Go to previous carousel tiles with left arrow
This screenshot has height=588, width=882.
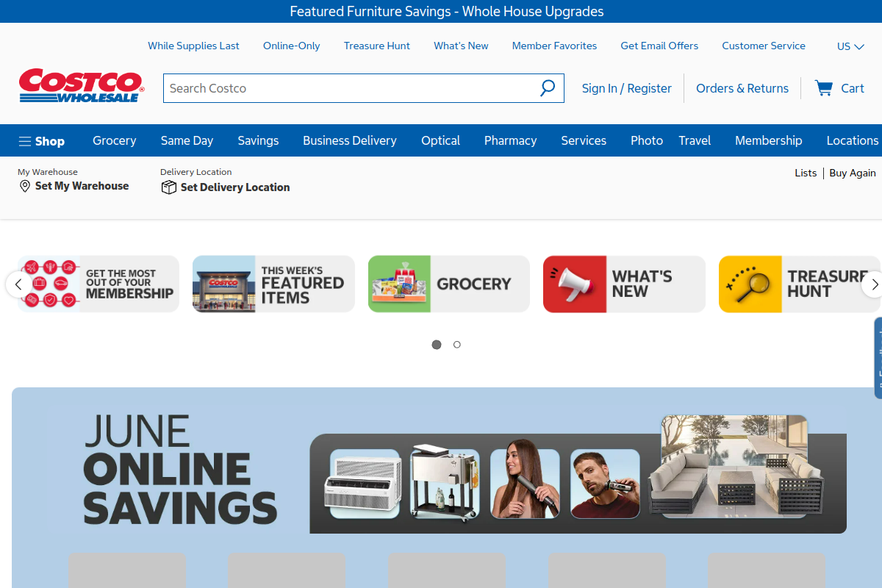(18, 284)
